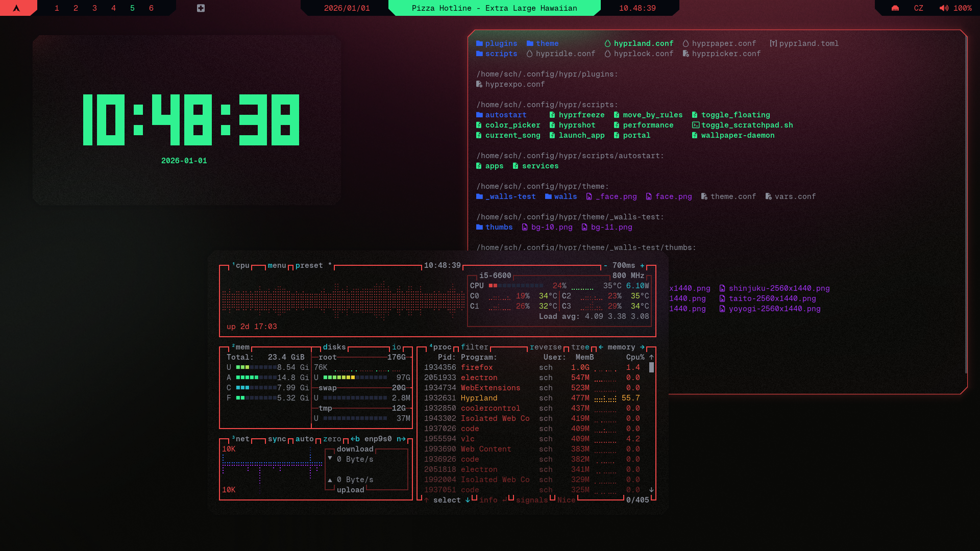The image size is (980, 551).
Task: Open the CZ keyboard layout indicator
Action: (x=918, y=8)
